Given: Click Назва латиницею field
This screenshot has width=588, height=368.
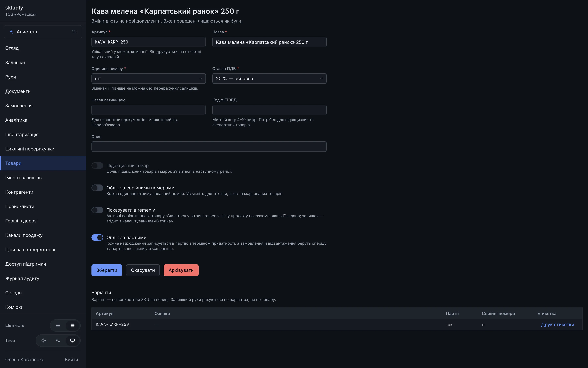Looking at the screenshot, I should point(148,110).
